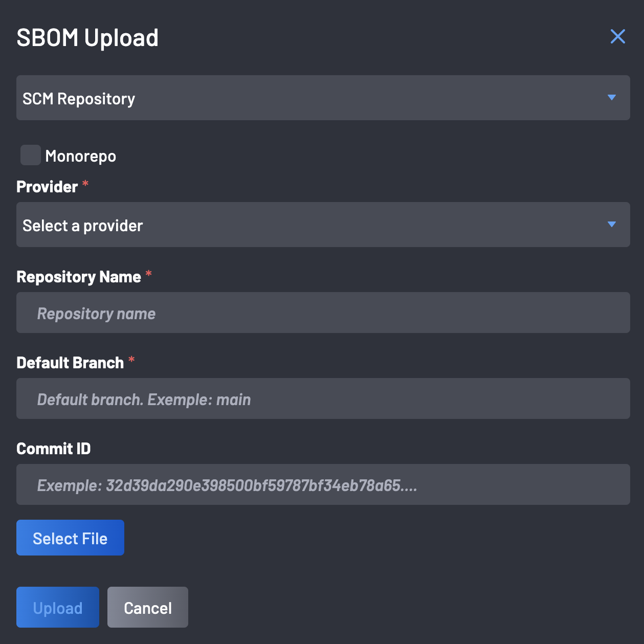The width and height of the screenshot is (644, 644).
Task: Click the Repository Name label
Action: click(x=79, y=277)
